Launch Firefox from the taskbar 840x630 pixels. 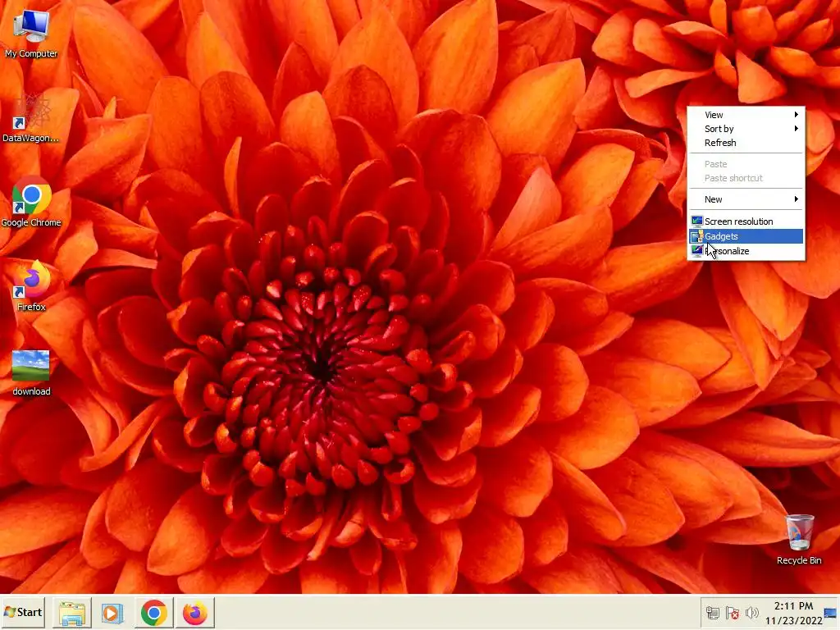(195, 613)
